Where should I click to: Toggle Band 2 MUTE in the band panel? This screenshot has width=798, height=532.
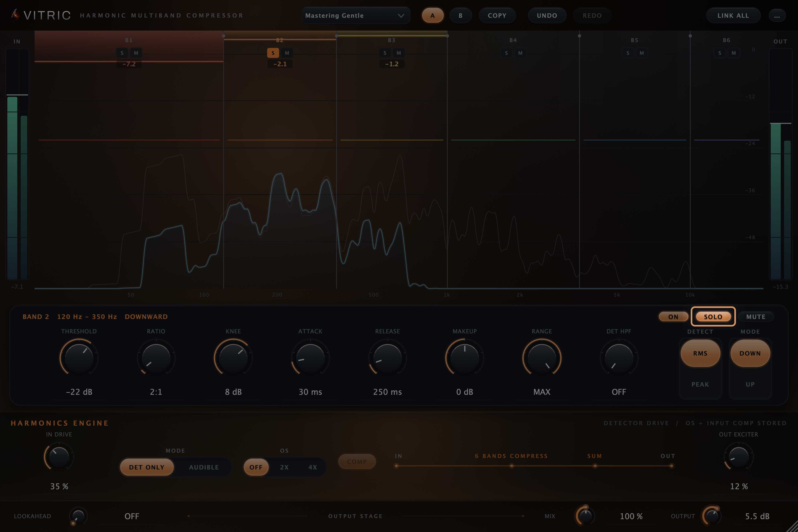pyautogui.click(x=756, y=317)
